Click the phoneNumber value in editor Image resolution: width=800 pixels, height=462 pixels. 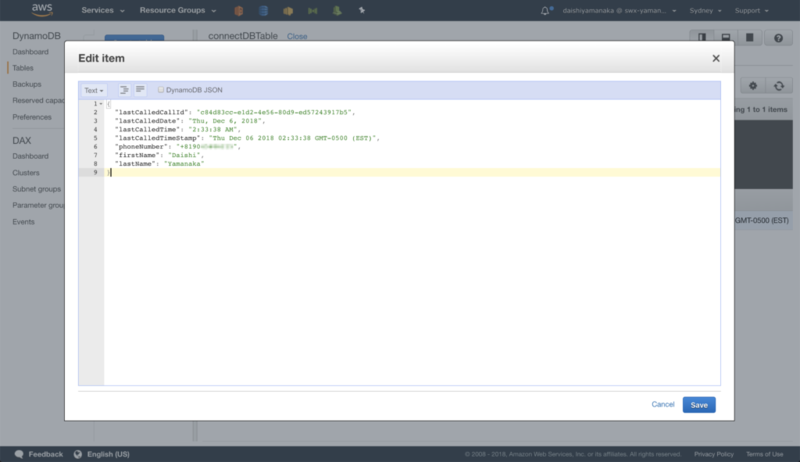[208, 147]
